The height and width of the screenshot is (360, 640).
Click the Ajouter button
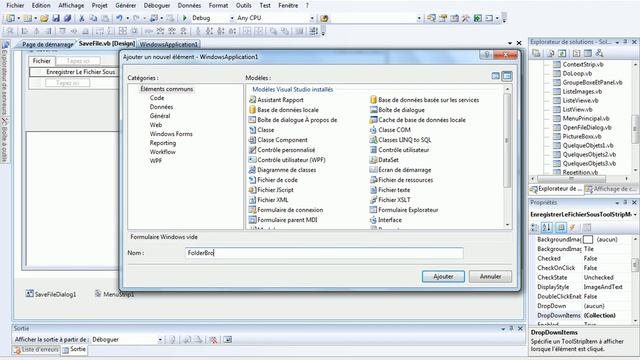coord(443,276)
